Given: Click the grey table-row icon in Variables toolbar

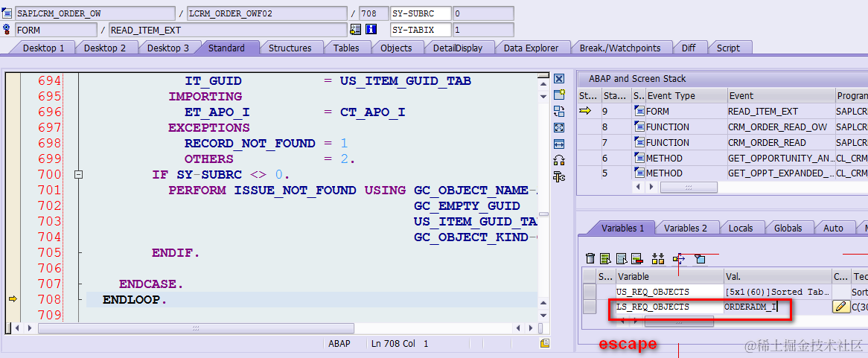Looking at the screenshot, I should tap(621, 258).
